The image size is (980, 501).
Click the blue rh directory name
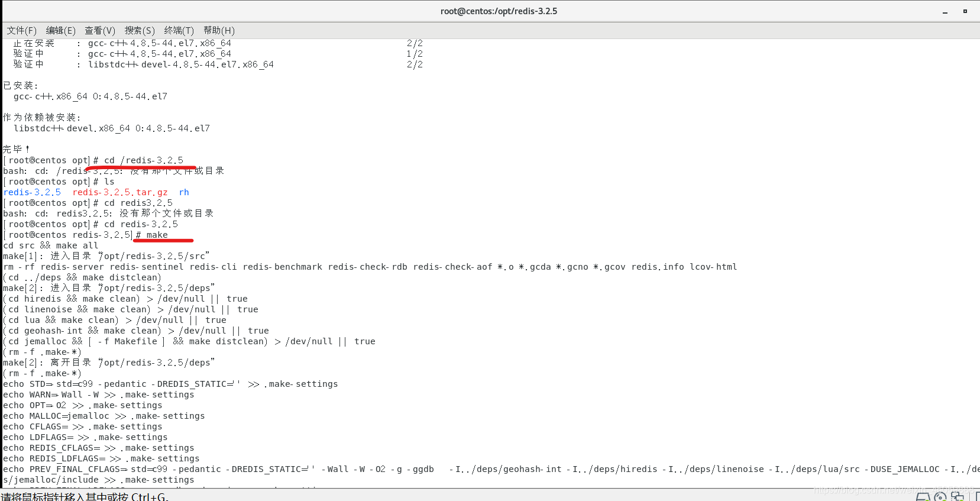[184, 192]
